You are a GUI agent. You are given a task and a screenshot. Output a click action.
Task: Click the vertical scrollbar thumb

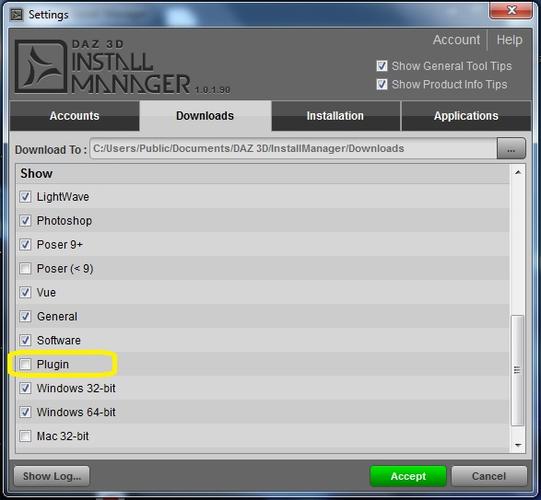point(517,370)
